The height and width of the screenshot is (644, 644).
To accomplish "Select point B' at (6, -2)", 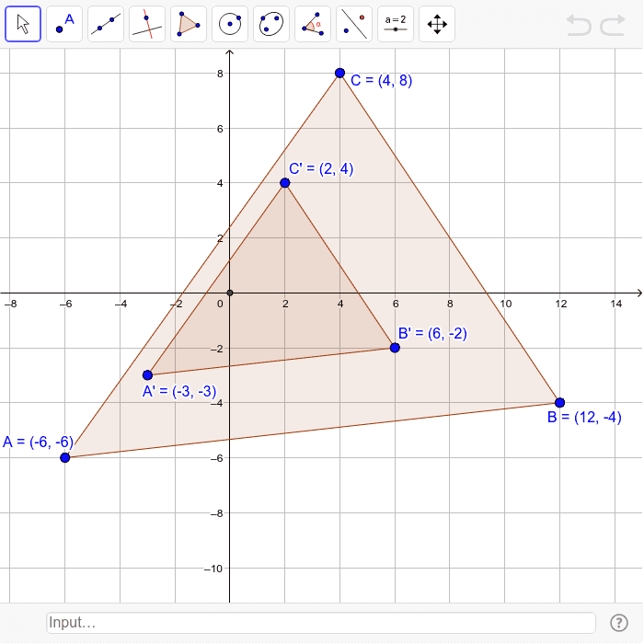I will click(x=395, y=348).
